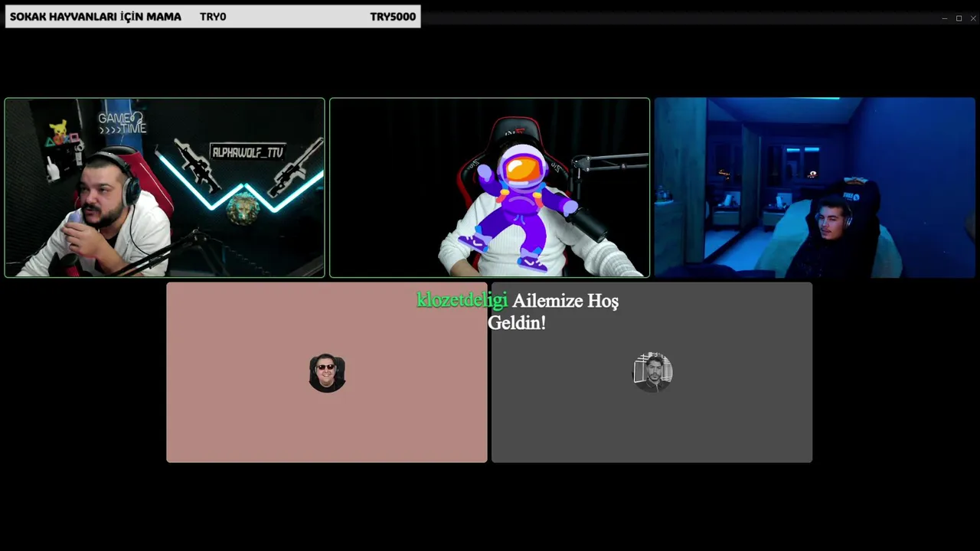This screenshot has height=551, width=980.
Task: Click the TRY0 current donation amount
Action: (x=213, y=17)
